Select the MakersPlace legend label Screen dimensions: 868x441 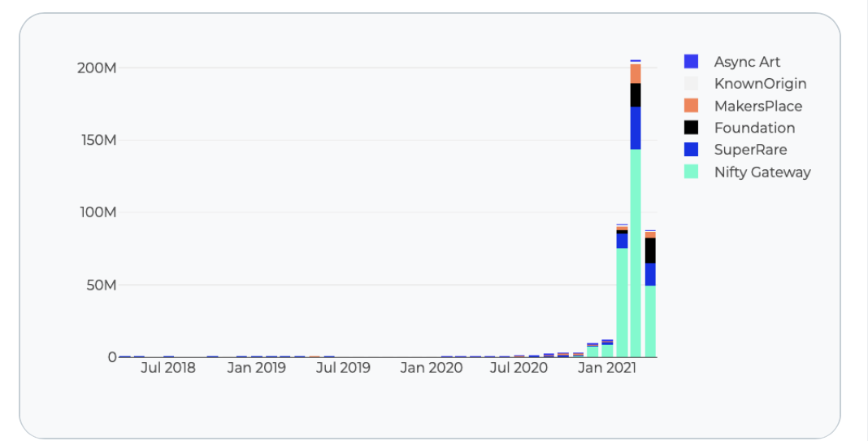pyautogui.click(x=757, y=106)
